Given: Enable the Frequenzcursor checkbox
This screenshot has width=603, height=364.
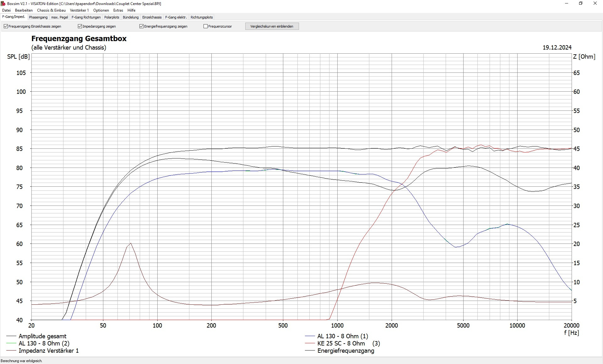Looking at the screenshot, I should 206,26.
